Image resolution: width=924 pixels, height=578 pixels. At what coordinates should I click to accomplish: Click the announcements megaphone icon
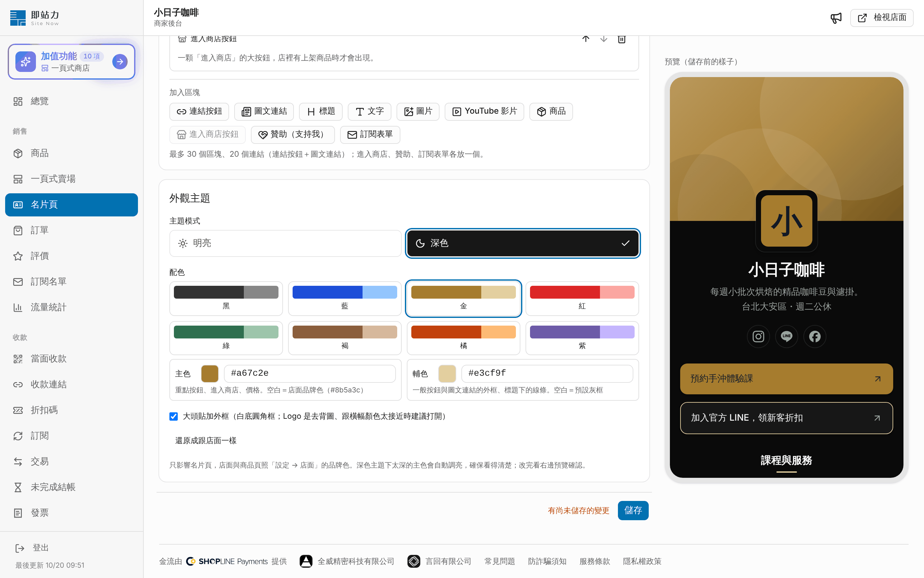click(x=836, y=18)
